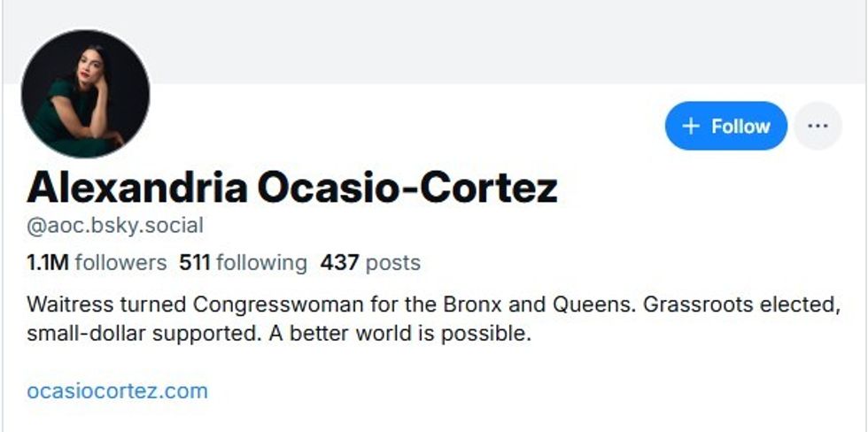This screenshot has height=432, width=868.
Task: Click the word "posts" in stats
Action: tap(393, 263)
